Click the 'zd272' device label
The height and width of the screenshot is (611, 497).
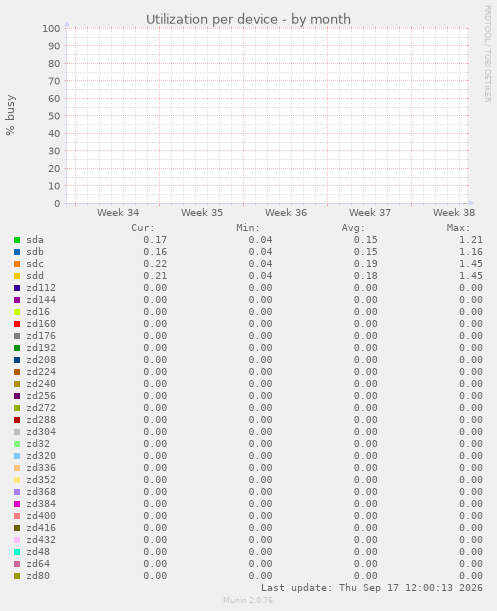tap(41, 408)
